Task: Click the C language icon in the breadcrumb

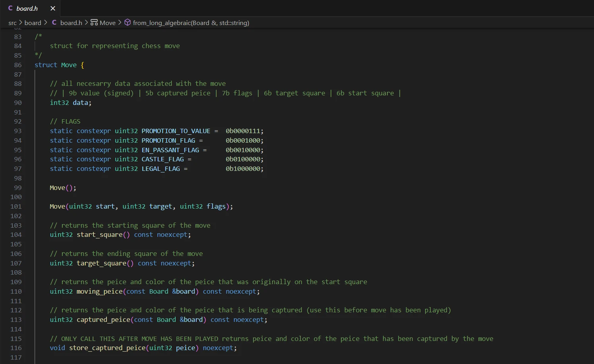Action: click(54, 23)
